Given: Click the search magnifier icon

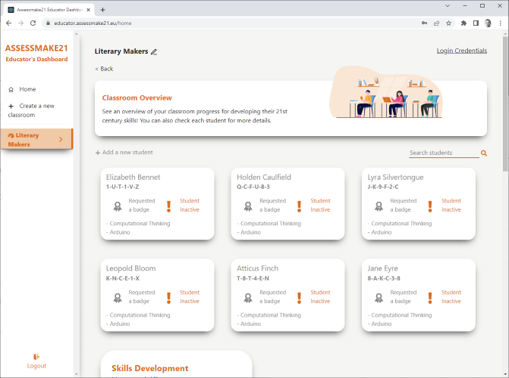Looking at the screenshot, I should tap(484, 153).
